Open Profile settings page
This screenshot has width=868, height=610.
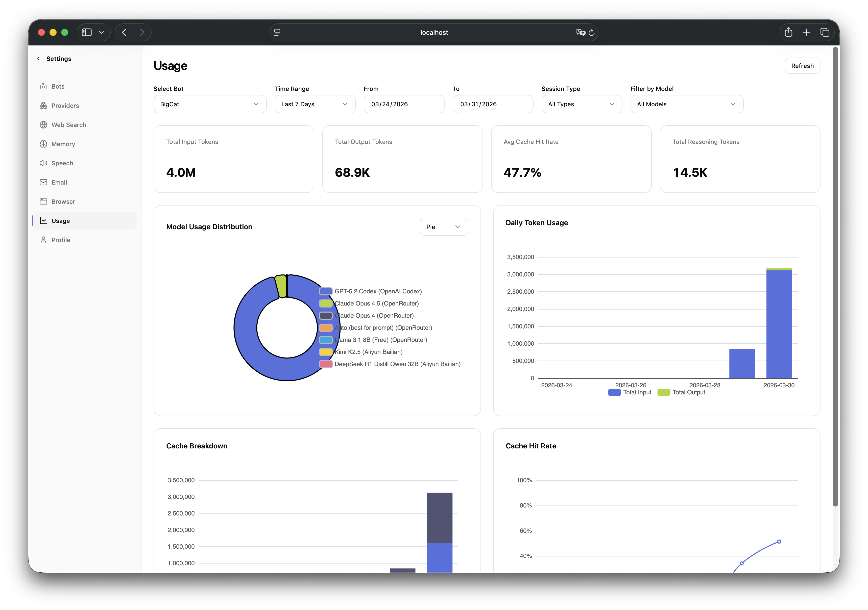tap(61, 240)
